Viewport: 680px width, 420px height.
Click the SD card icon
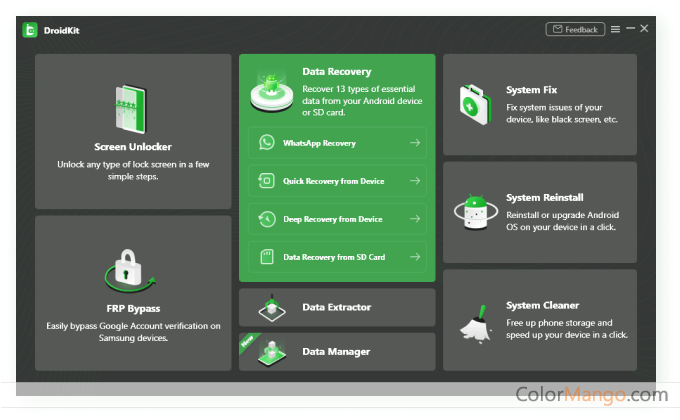point(266,257)
